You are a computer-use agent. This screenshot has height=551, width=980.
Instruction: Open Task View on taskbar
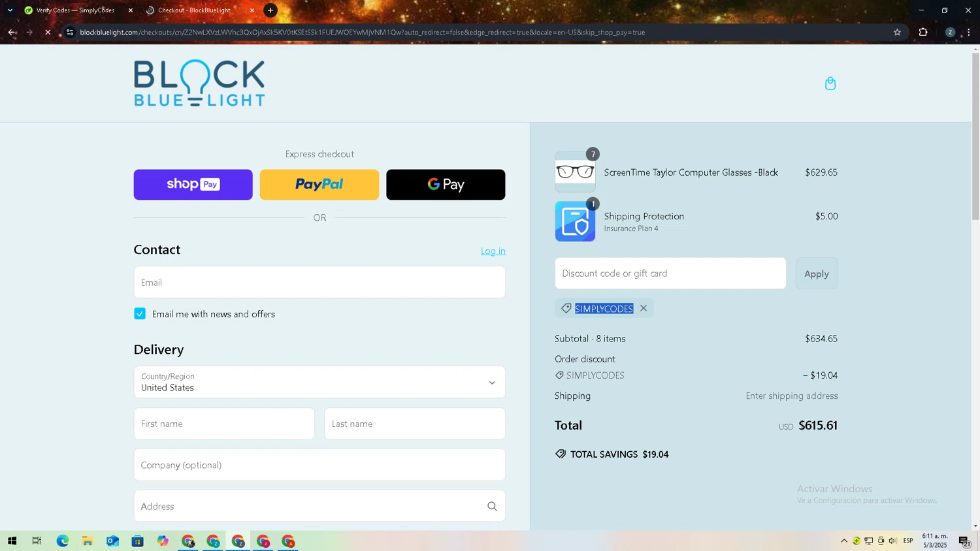pos(37,541)
